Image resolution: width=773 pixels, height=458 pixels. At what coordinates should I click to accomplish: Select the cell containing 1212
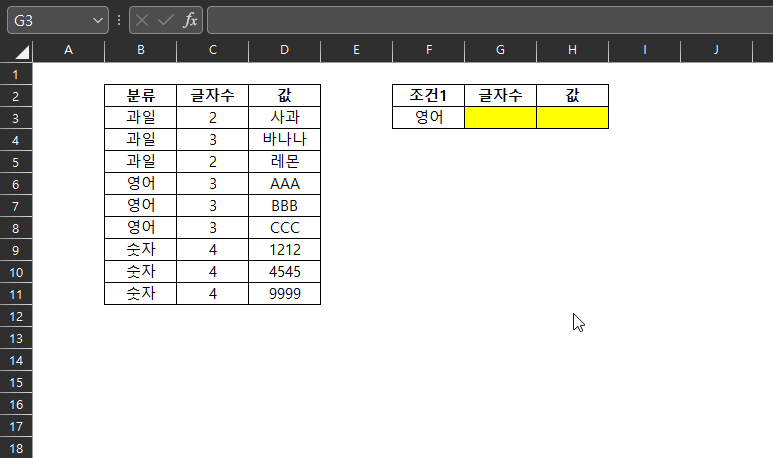[284, 250]
